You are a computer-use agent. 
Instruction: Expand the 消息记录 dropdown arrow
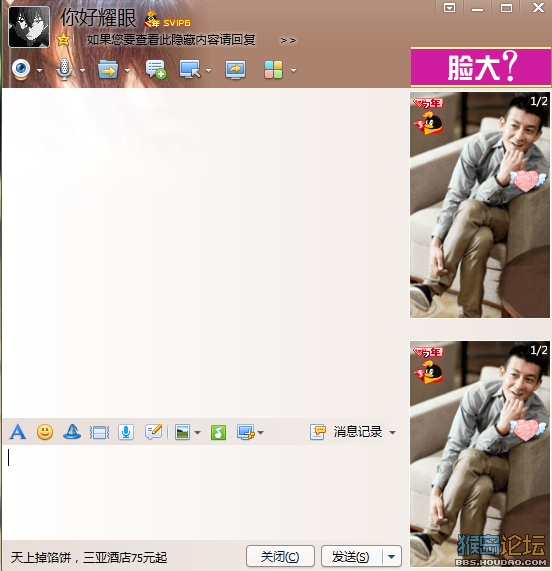tap(392, 433)
